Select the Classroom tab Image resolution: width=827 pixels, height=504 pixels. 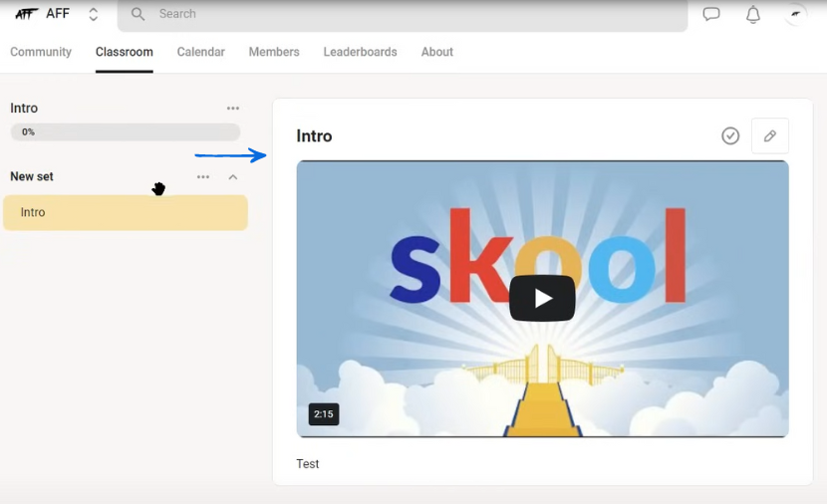pos(124,52)
